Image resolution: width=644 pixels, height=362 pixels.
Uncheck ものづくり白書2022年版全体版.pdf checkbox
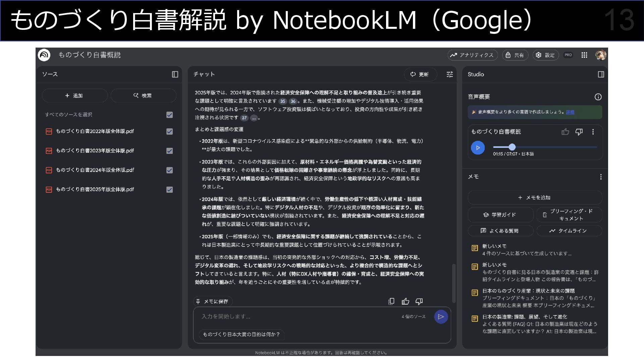(169, 131)
